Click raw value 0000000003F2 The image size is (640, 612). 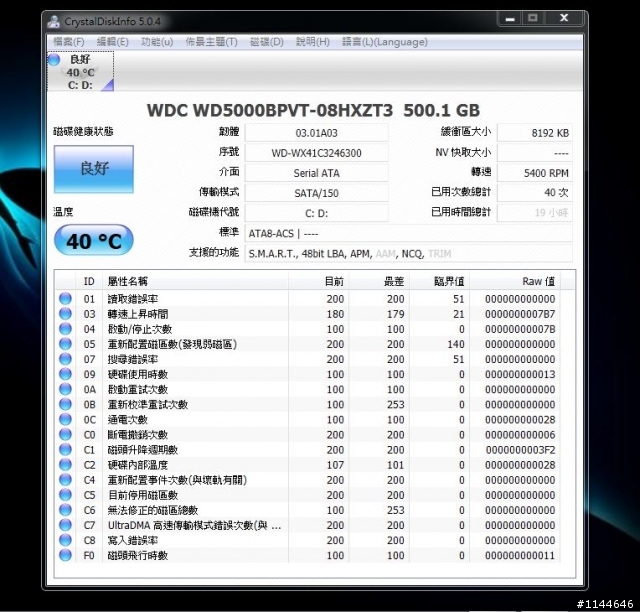point(520,450)
